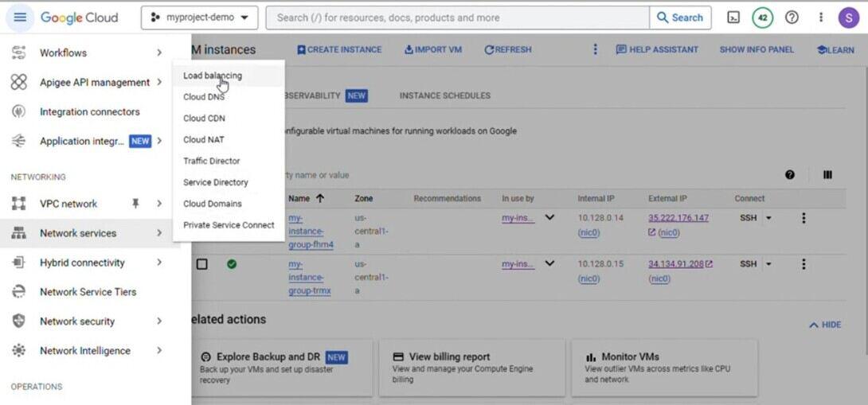Select checkbox for my-instance-group-trmx row
Image resolution: width=868 pixels, height=405 pixels.
[202, 264]
